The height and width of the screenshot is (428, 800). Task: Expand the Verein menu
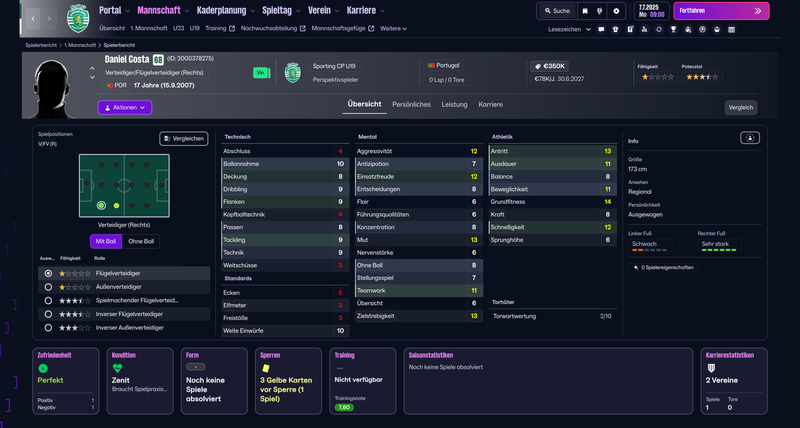click(x=323, y=10)
